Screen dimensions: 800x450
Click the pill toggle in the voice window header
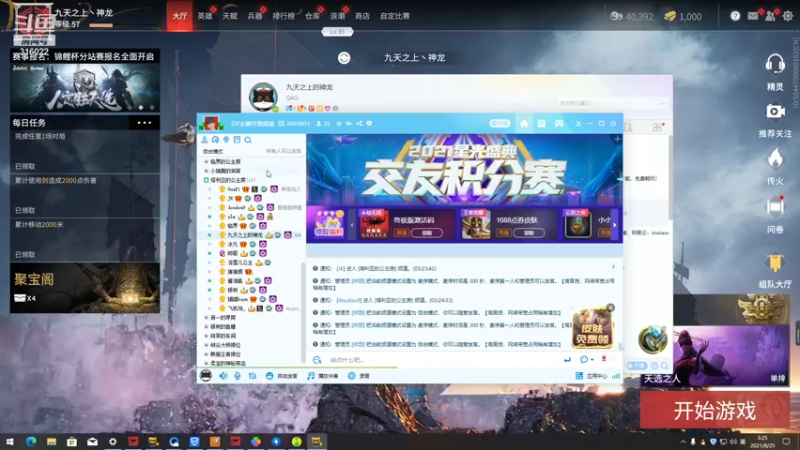click(499, 123)
